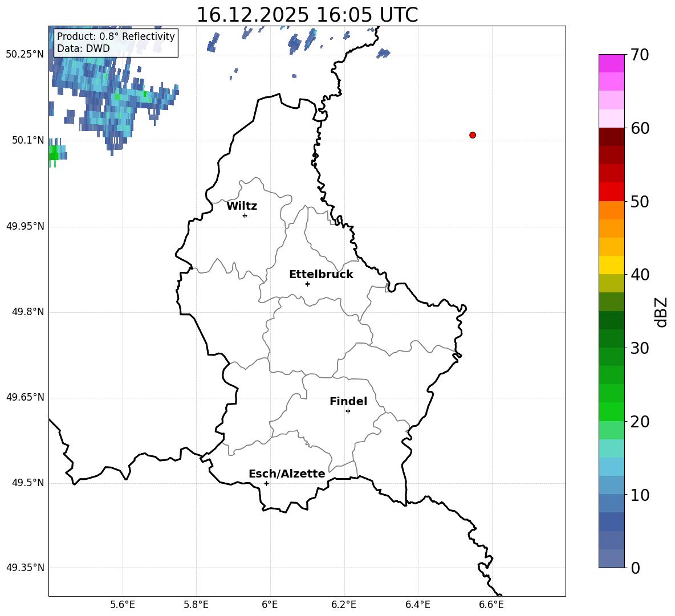Click the light blue colorbar segment above 10
This screenshot has width=675, height=616.
click(611, 467)
